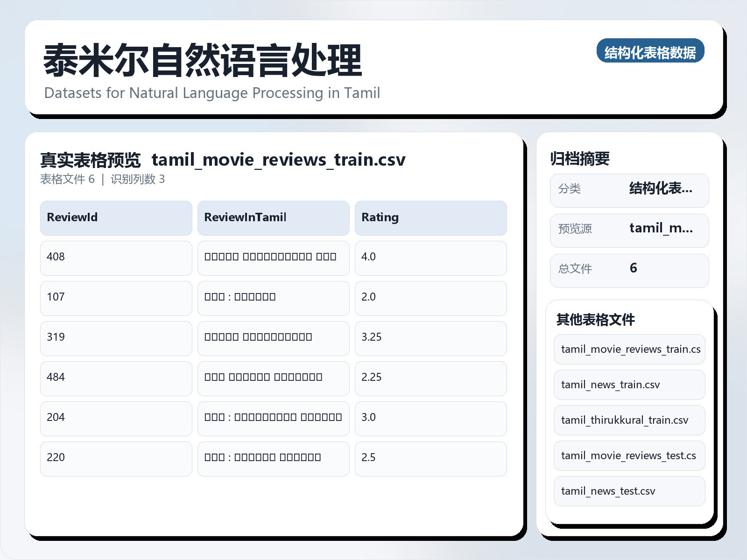Click the ReviewId column header
The height and width of the screenshot is (560, 747).
[116, 217]
